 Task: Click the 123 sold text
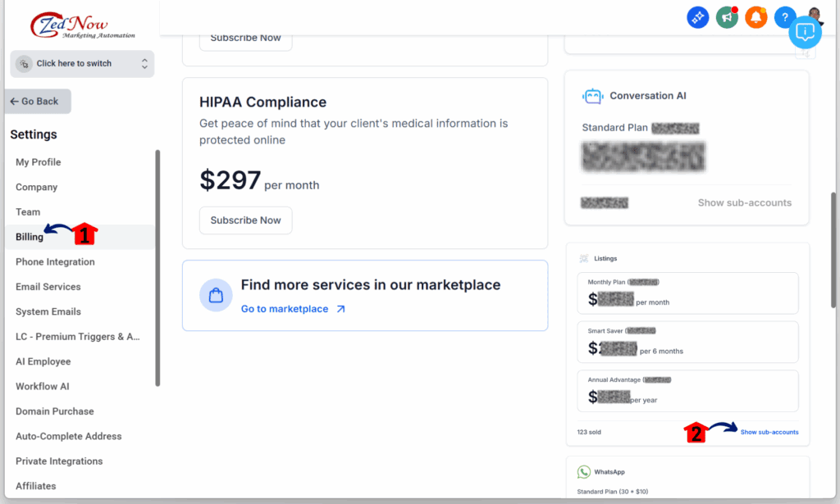(x=589, y=433)
